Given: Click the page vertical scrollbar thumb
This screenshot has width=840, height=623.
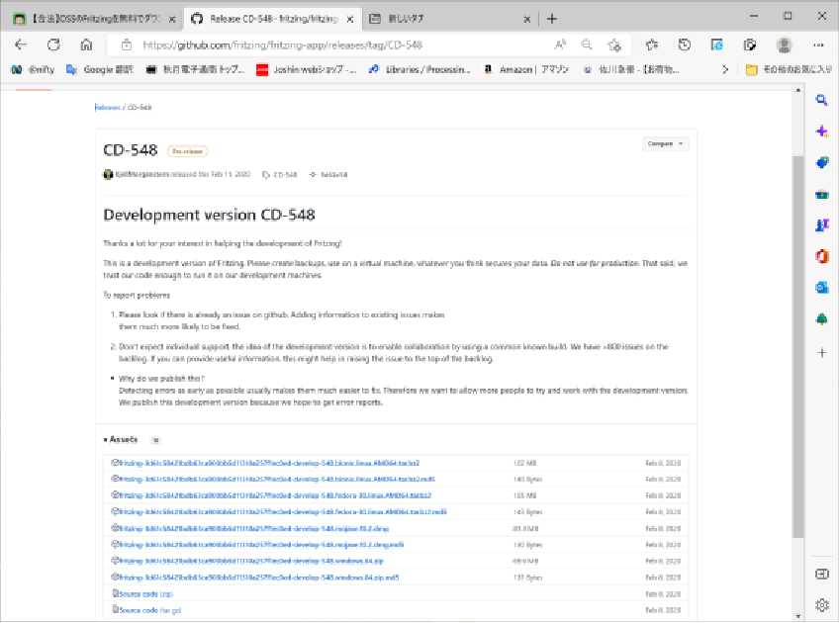Looking at the screenshot, I should coord(798,347).
